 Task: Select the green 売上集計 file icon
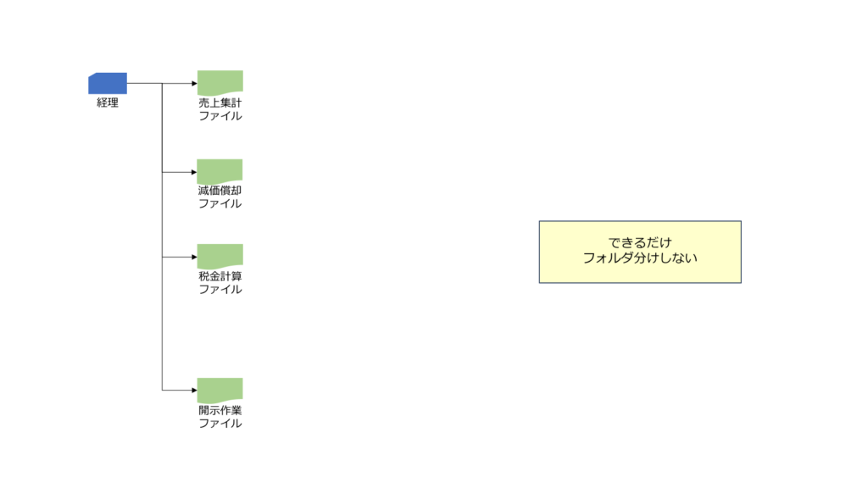click(220, 83)
